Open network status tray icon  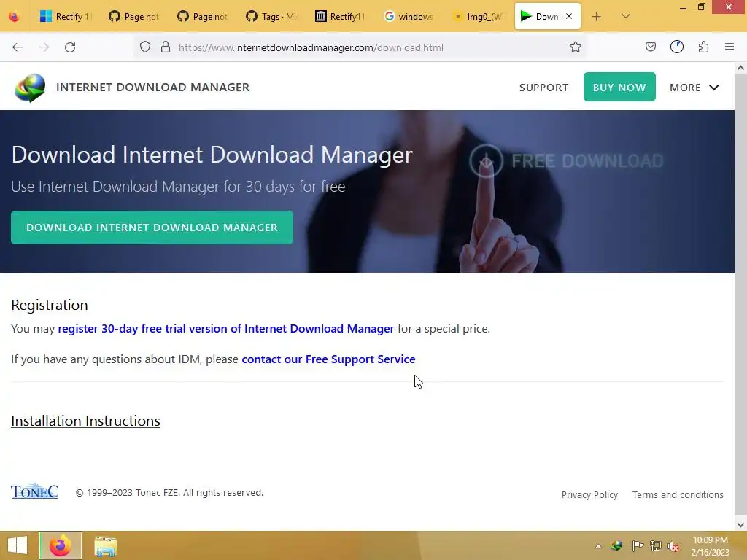tap(656, 546)
